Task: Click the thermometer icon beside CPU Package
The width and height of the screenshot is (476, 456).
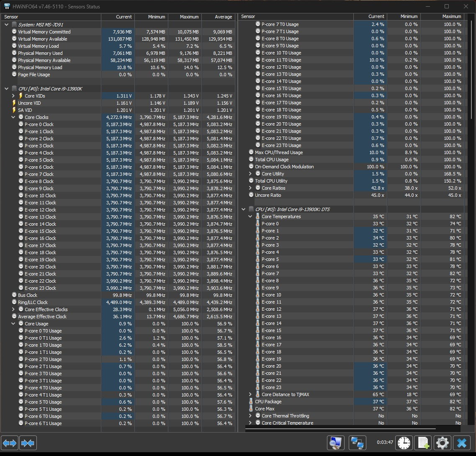Action: click(251, 401)
